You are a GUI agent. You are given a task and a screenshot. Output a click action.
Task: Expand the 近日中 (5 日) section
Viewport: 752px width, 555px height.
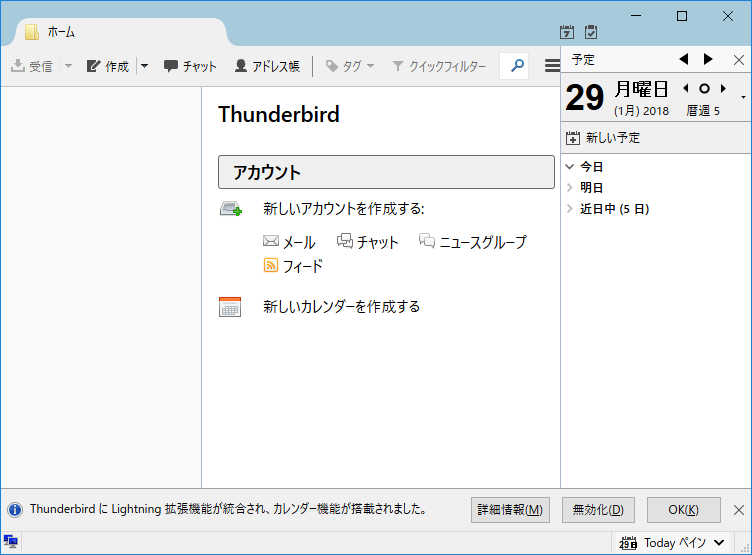point(570,209)
